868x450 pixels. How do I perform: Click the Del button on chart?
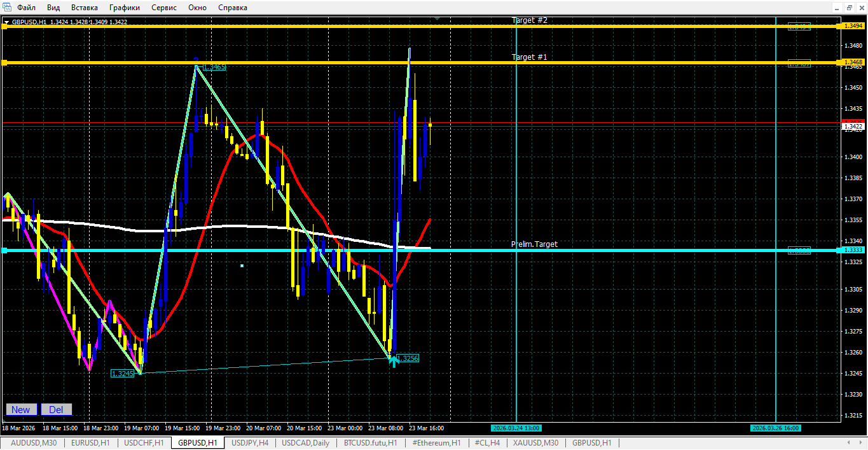(x=56, y=410)
